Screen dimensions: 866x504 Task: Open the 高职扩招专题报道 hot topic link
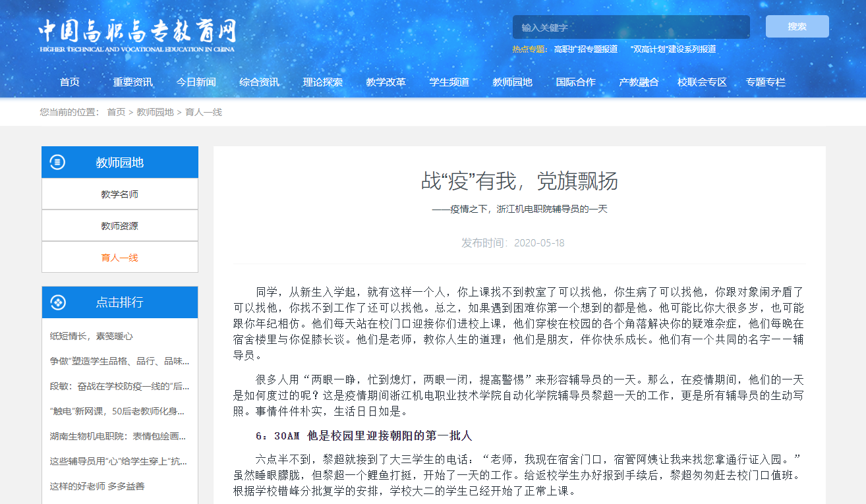tap(585, 49)
